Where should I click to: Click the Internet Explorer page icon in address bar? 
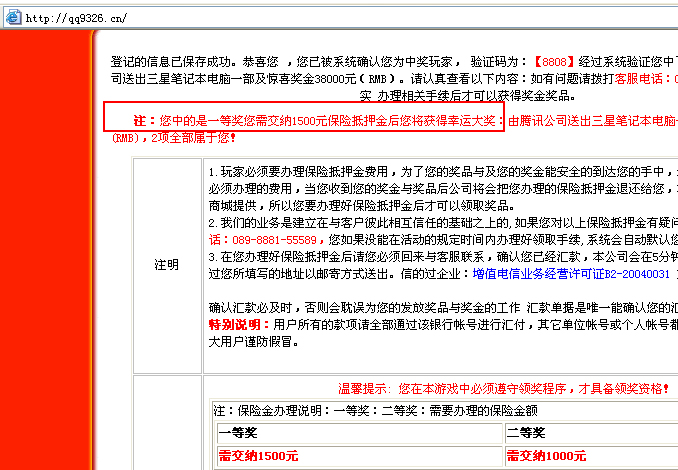12,18
